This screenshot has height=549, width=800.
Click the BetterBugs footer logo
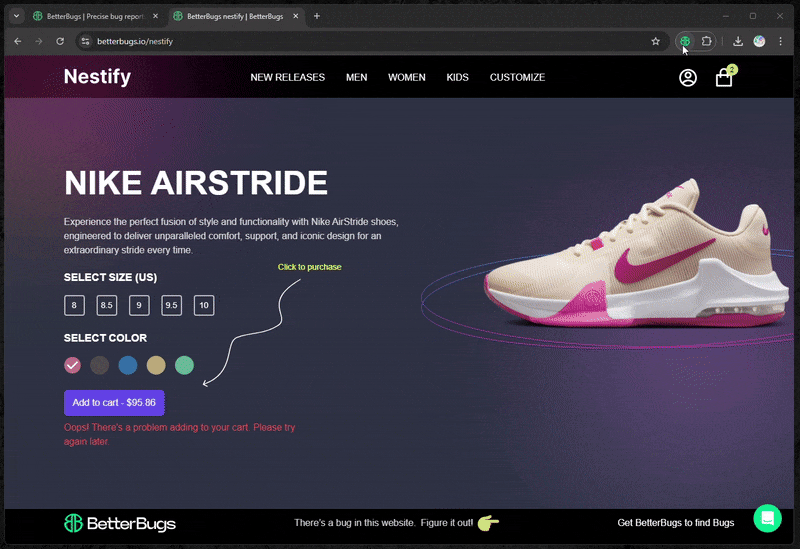(120, 523)
